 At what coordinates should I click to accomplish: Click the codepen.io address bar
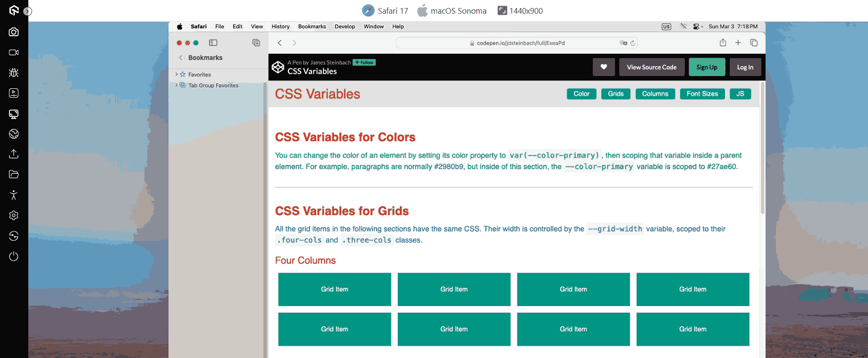pyautogui.click(x=517, y=43)
